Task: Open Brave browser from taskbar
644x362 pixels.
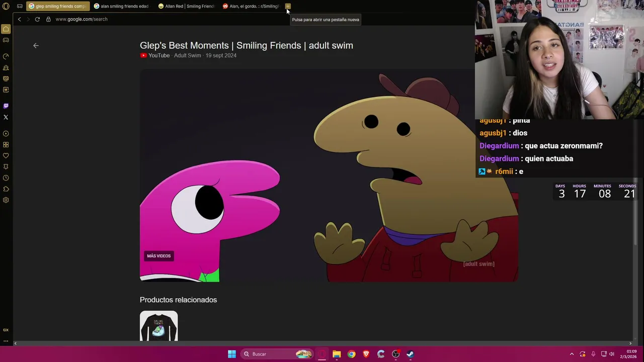Action: (366, 354)
